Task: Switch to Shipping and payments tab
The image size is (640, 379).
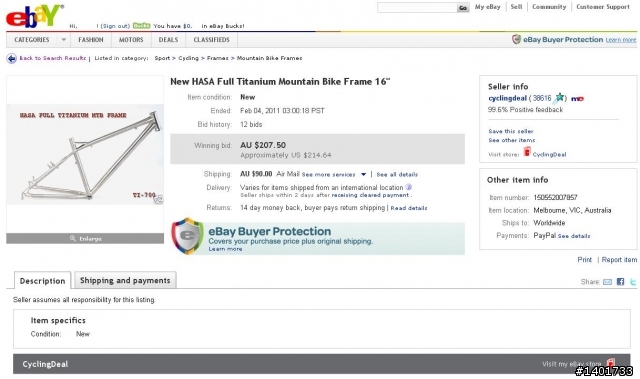Action: point(125,280)
